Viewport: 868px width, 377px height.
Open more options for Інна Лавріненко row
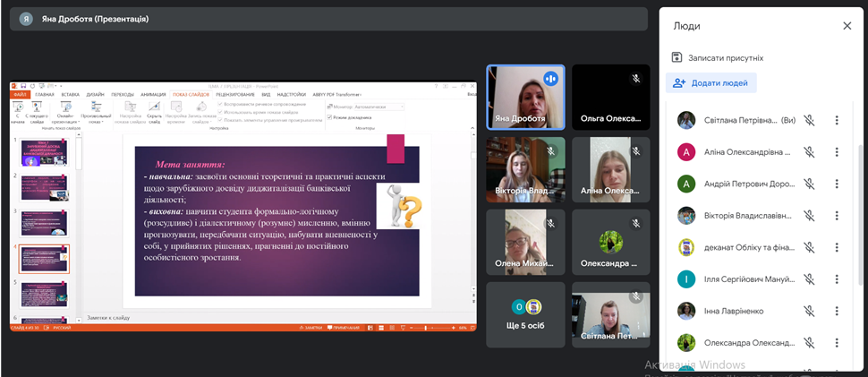pos(837,311)
